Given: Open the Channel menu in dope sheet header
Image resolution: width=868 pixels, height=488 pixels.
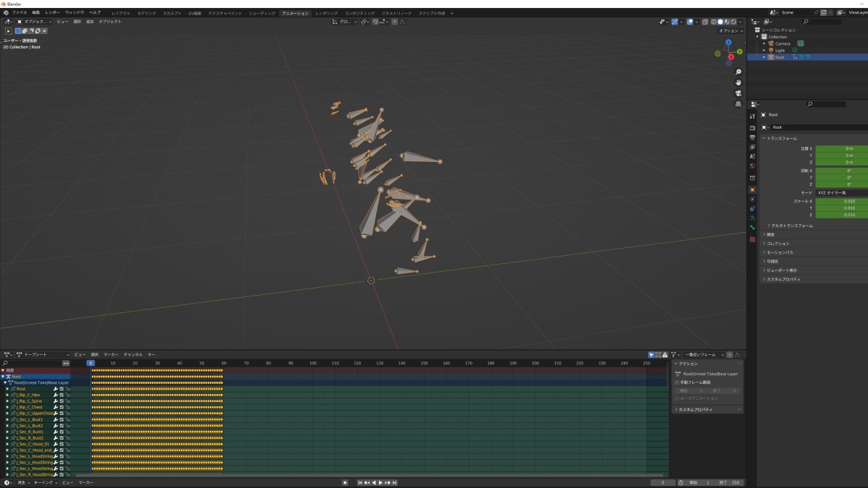Looking at the screenshot, I should point(133,354).
